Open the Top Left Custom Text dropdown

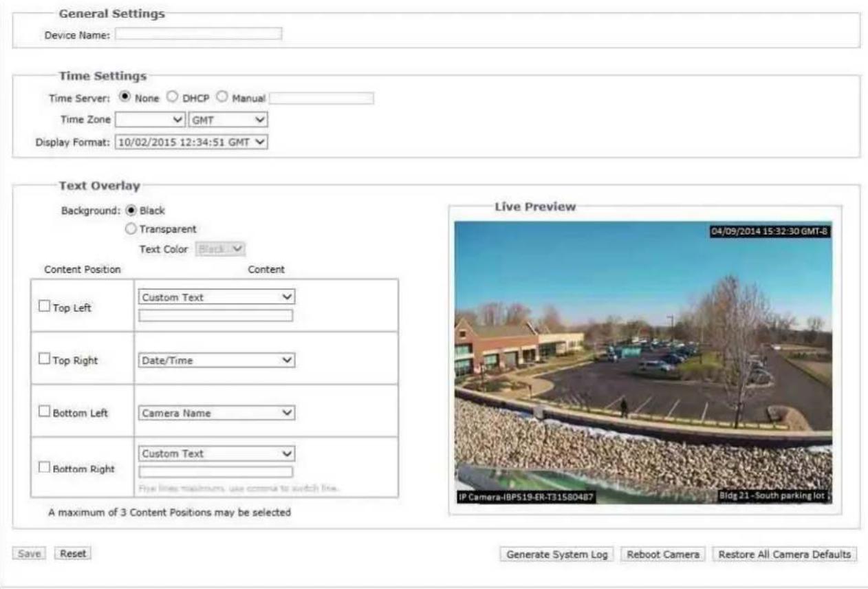pyautogui.click(x=217, y=297)
